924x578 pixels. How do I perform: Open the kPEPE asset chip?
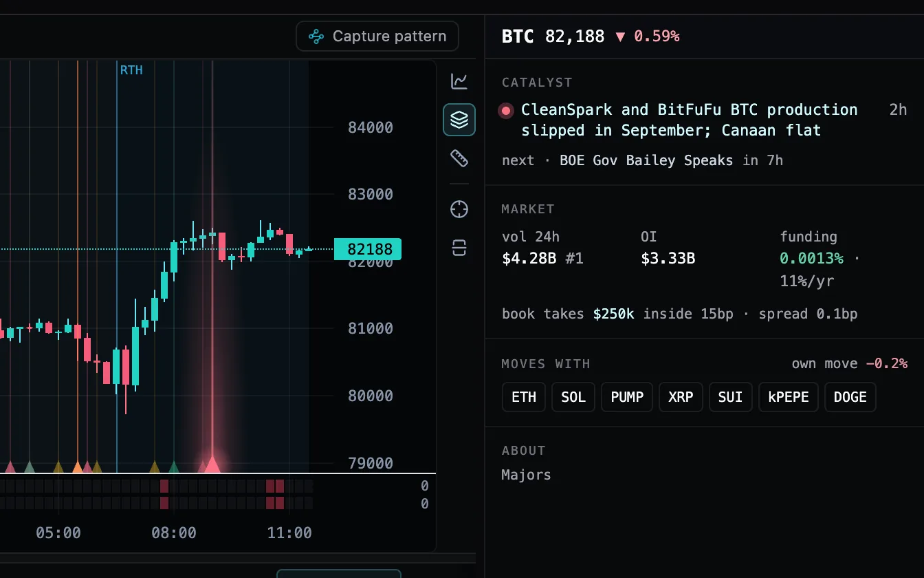tap(788, 397)
